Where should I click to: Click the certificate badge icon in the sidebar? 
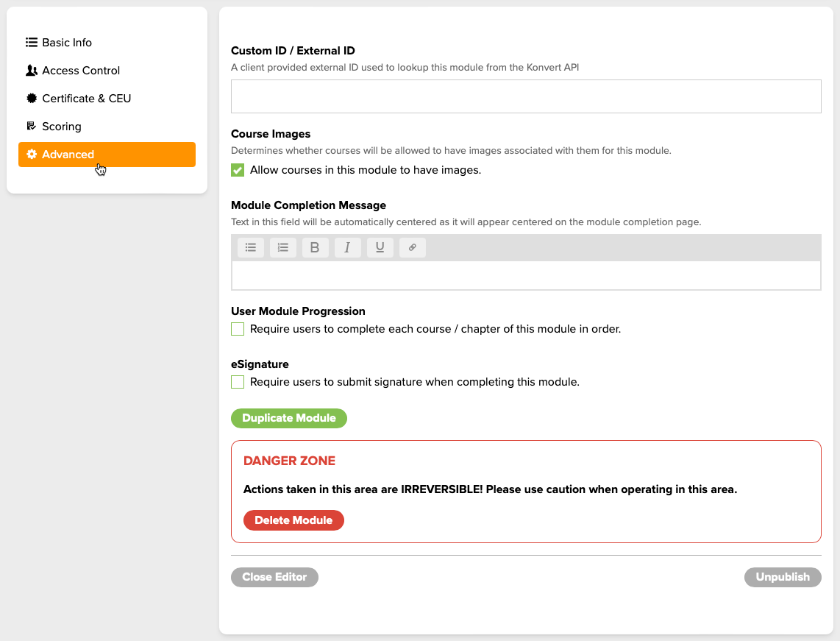31,98
